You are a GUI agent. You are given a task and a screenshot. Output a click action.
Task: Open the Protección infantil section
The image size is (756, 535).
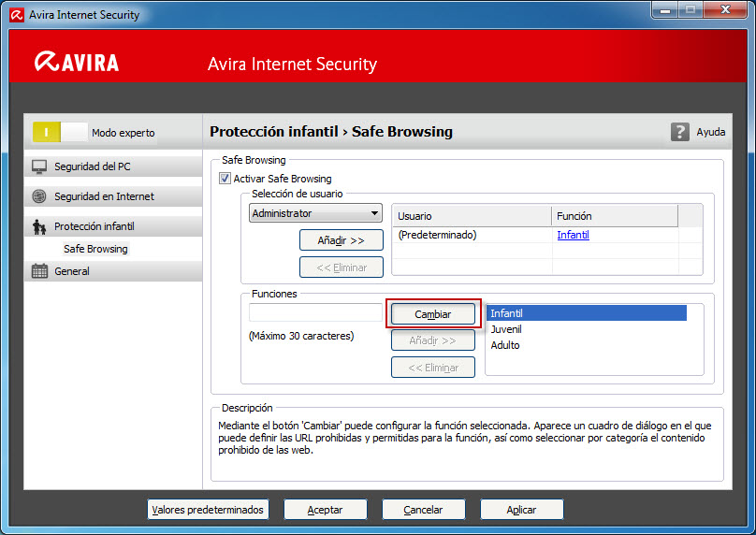113,226
